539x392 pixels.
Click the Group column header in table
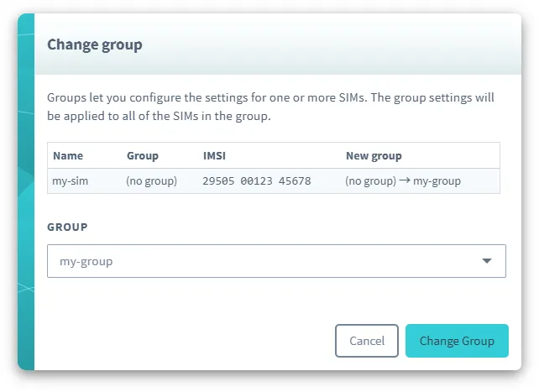(143, 156)
